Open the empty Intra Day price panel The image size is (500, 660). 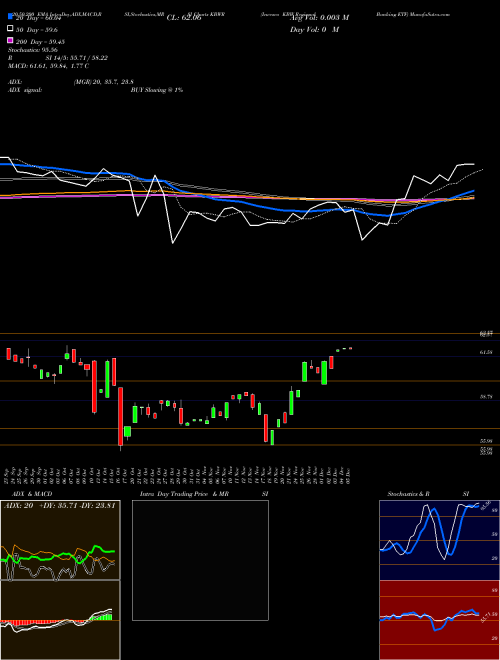pos(200,560)
